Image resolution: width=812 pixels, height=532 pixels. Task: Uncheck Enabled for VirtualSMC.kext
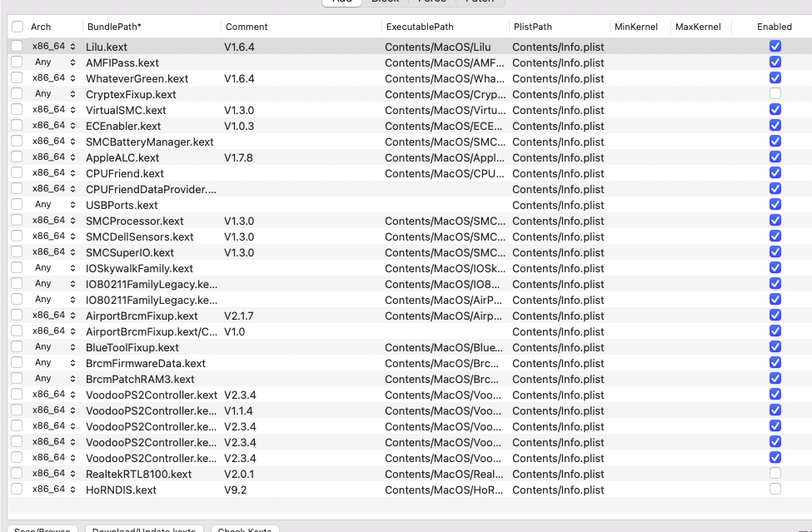pyautogui.click(x=775, y=110)
